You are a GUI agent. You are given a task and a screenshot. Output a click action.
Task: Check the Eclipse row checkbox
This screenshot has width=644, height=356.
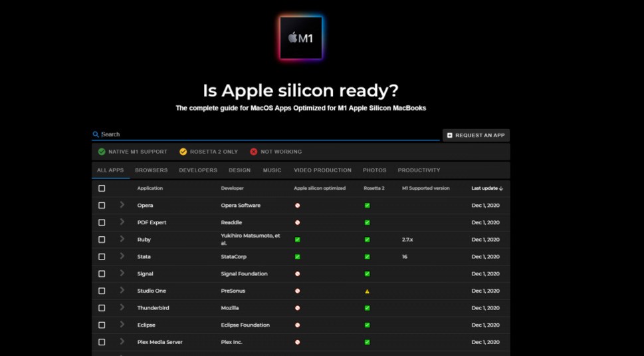(x=102, y=325)
